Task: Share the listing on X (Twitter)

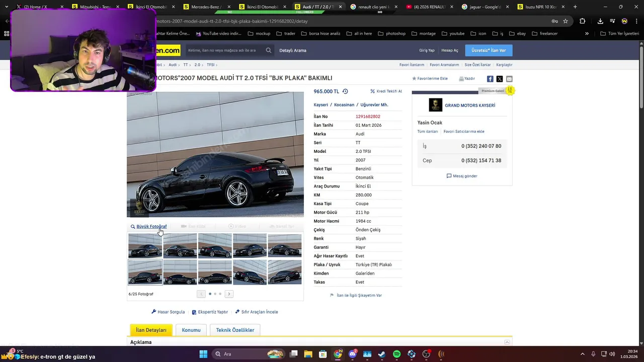Action: pyautogui.click(x=500, y=79)
